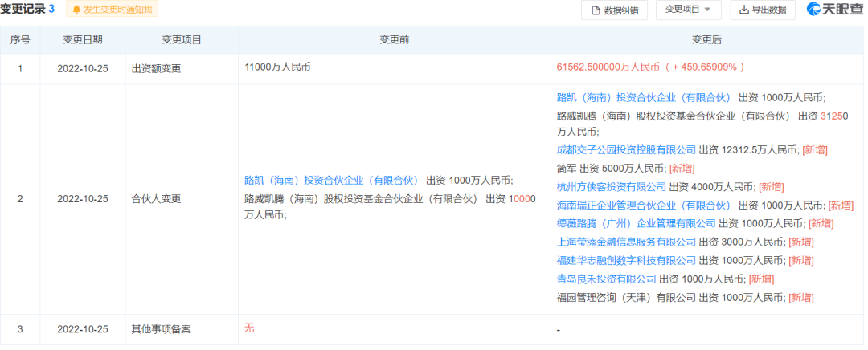Click 路威凯腾 entry in 变更前 column
Viewport: 868px width, 350px height.
click(x=390, y=206)
